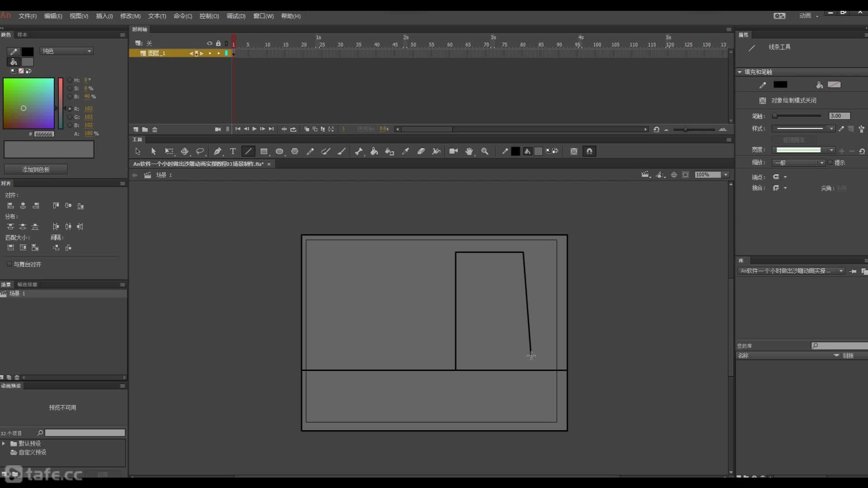Click inside the color spectrum picker
This screenshot has height=488, width=868.
[28, 103]
